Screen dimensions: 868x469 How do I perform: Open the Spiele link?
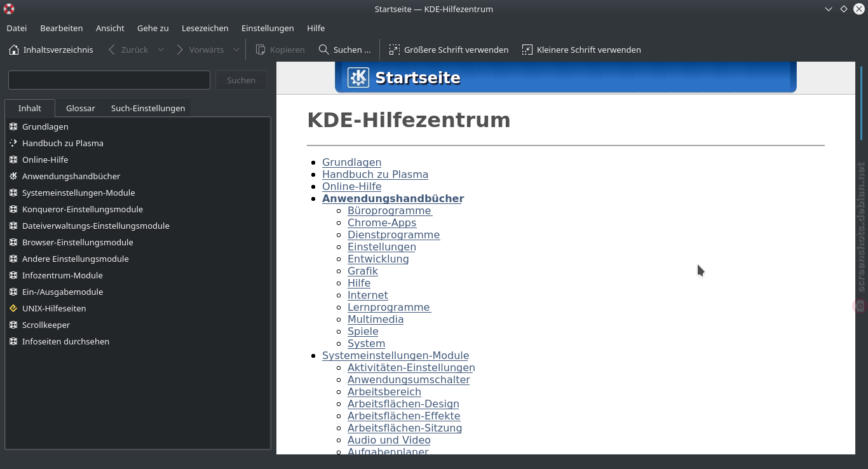(363, 331)
